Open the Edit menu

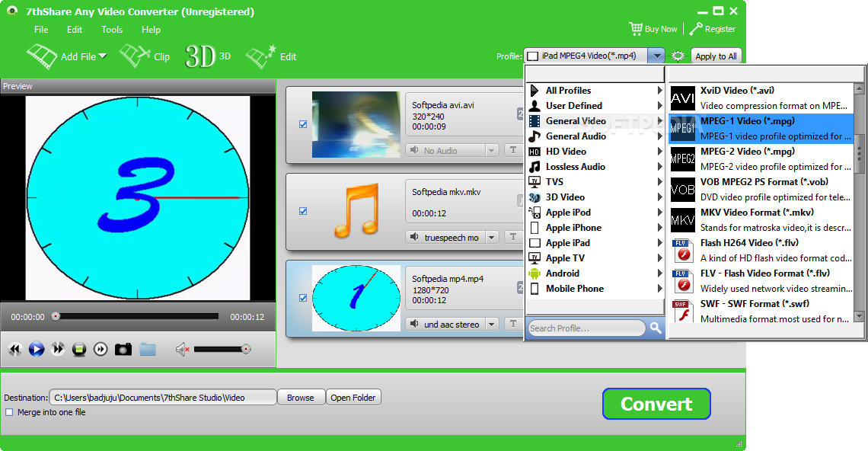(x=74, y=30)
